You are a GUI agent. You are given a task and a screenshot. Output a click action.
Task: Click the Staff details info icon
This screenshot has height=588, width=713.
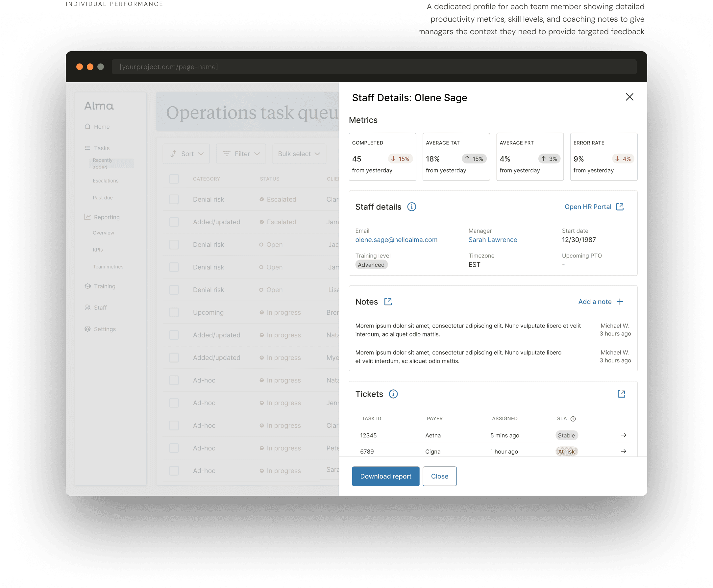[411, 207]
